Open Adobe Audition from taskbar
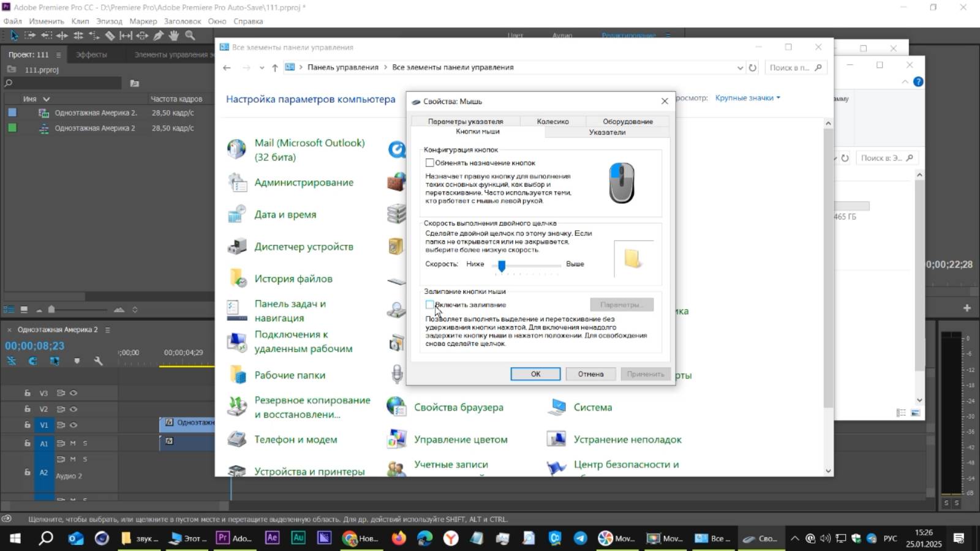The width and height of the screenshot is (980, 551). click(x=298, y=538)
